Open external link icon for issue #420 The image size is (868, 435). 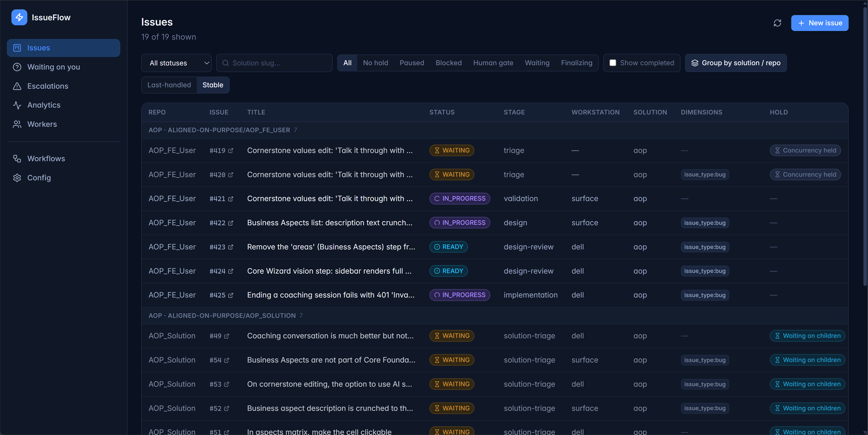pyautogui.click(x=231, y=175)
